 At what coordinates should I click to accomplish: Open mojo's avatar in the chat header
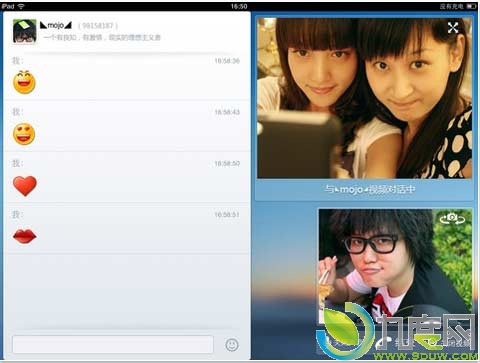point(24,31)
